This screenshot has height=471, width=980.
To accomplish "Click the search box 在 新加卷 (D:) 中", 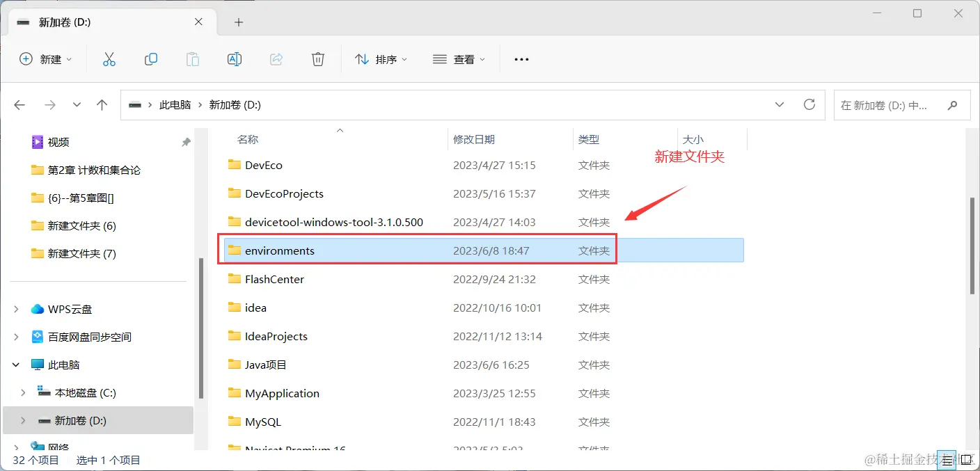I will (x=902, y=105).
